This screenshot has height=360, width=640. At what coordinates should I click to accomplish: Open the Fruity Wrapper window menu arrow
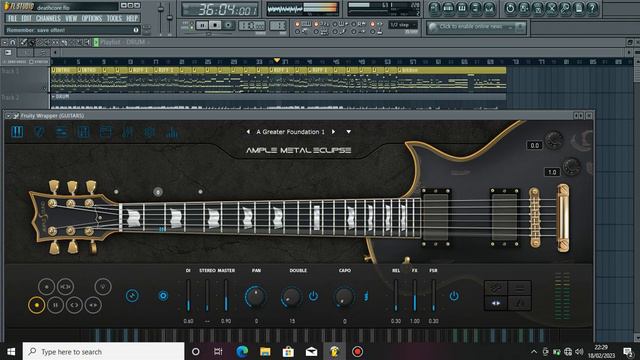tap(8, 116)
